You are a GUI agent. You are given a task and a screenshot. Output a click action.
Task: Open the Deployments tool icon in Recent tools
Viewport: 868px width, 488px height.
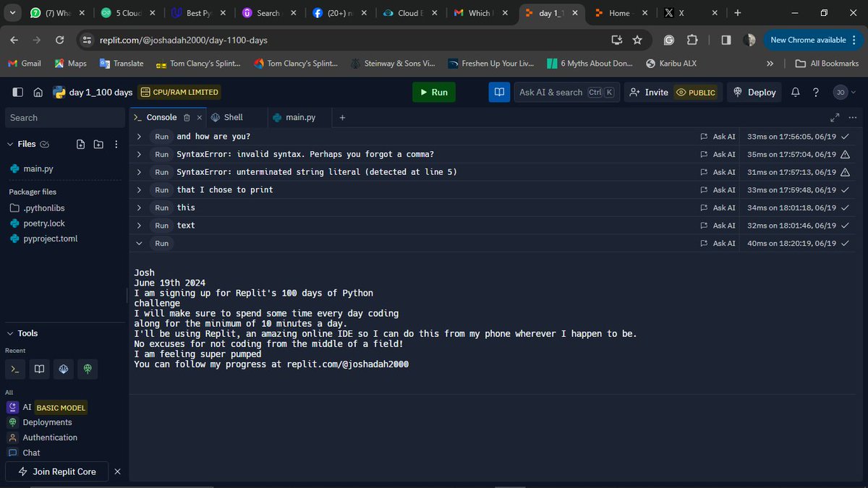click(88, 369)
